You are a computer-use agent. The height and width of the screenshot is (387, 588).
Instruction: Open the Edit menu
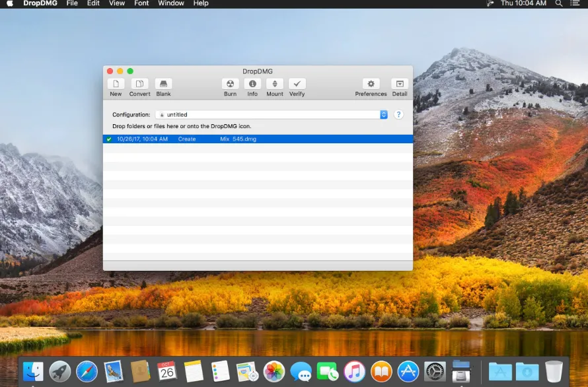[93, 3]
